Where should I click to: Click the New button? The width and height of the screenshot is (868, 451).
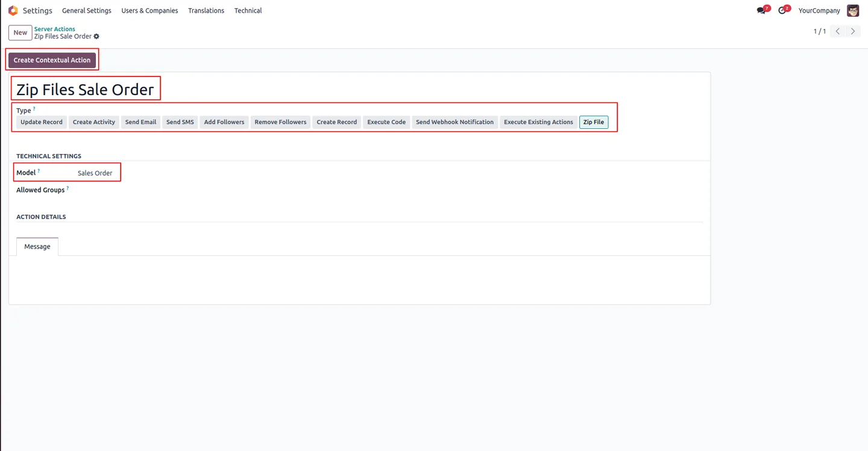point(20,33)
